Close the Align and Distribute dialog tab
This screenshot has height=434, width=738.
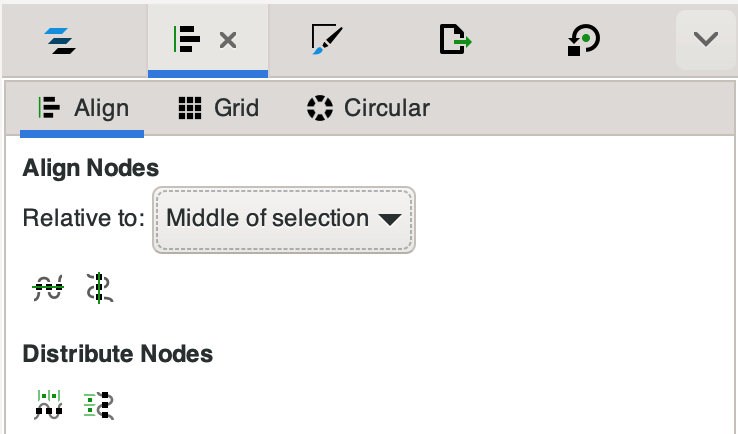(x=228, y=41)
